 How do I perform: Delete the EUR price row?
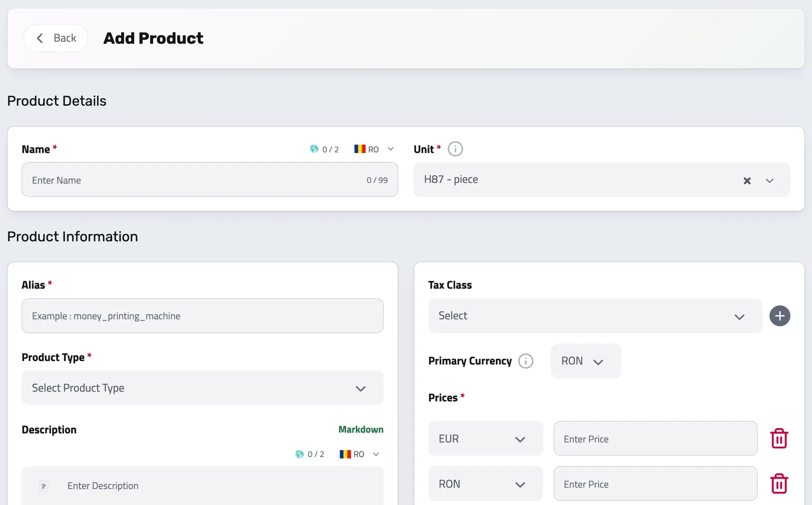pyautogui.click(x=779, y=439)
